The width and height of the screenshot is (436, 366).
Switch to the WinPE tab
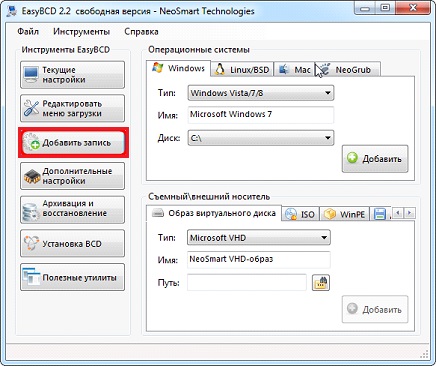point(344,214)
